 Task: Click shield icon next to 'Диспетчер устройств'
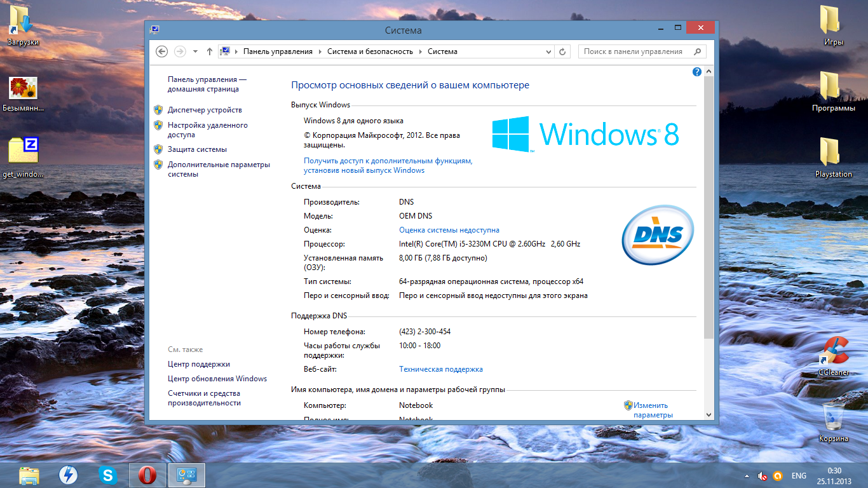[158, 110]
